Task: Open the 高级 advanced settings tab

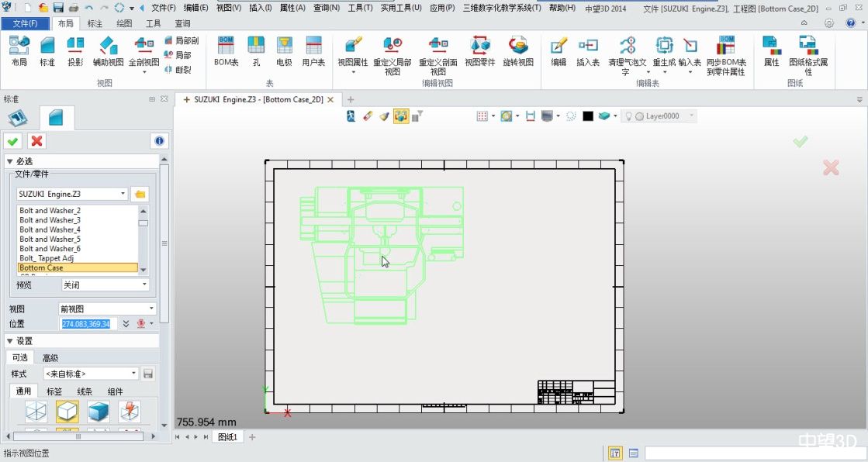Action: click(x=50, y=357)
